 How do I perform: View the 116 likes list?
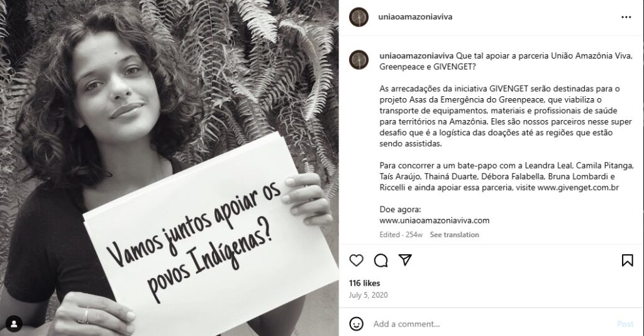pyautogui.click(x=365, y=283)
